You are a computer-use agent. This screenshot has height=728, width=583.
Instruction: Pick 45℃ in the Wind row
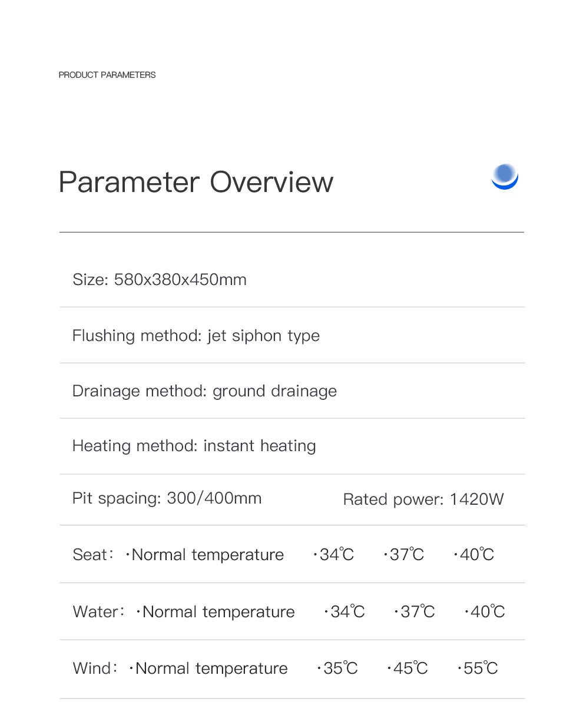(410, 669)
